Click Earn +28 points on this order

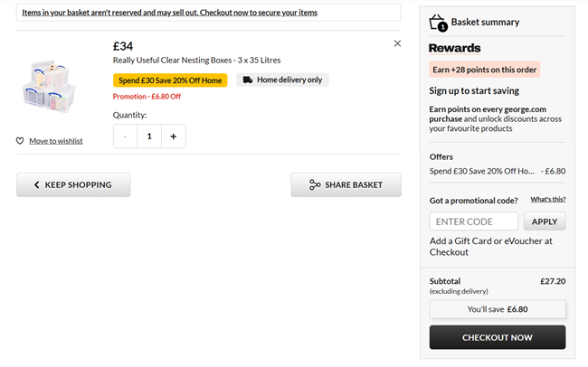tap(485, 70)
